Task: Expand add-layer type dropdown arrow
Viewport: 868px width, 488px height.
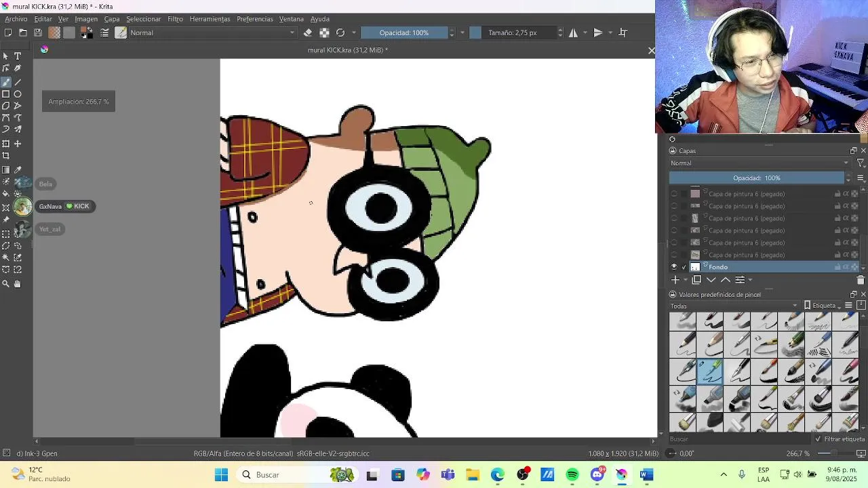Action: click(684, 280)
